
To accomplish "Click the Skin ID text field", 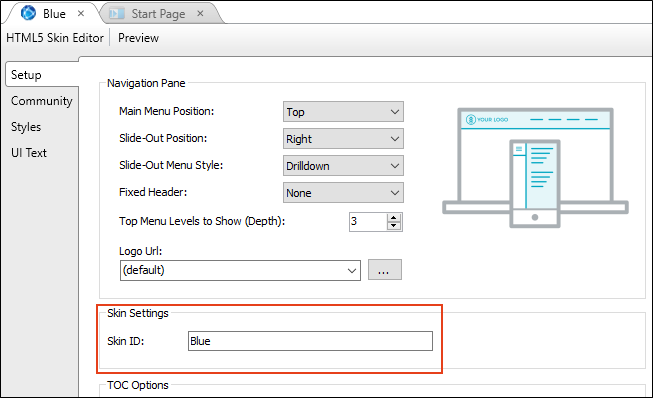I will 310,341.
